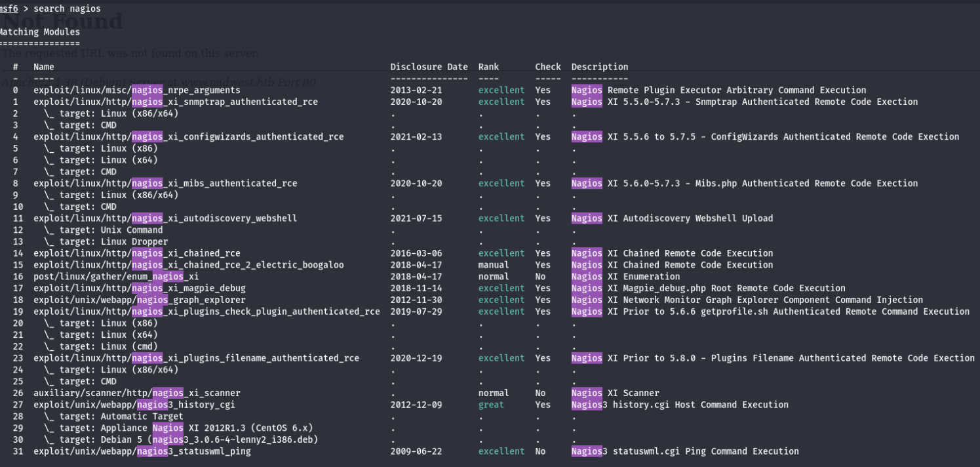Click the 'search nagios' command text

pos(68,9)
